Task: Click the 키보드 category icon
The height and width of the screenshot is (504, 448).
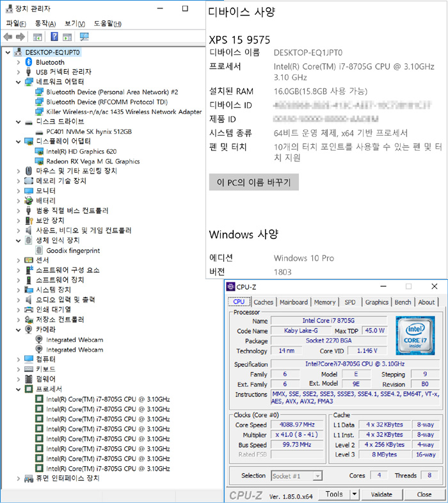Action: (29, 369)
